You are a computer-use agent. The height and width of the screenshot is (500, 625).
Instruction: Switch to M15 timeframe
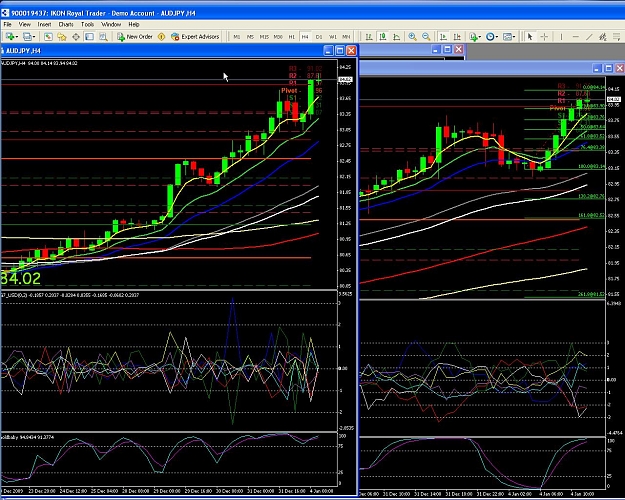pos(264,37)
